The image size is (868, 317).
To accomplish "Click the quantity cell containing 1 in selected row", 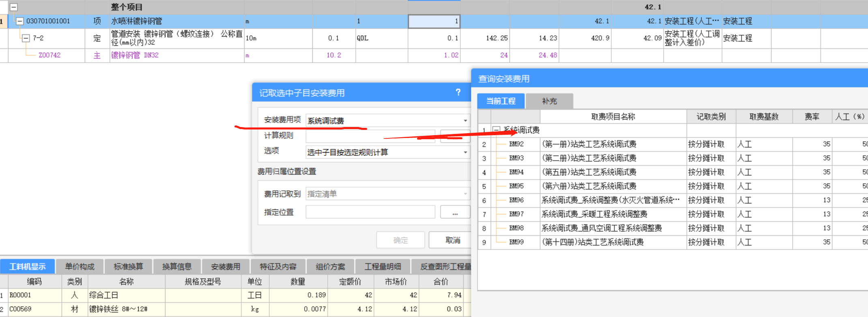I will coord(434,21).
